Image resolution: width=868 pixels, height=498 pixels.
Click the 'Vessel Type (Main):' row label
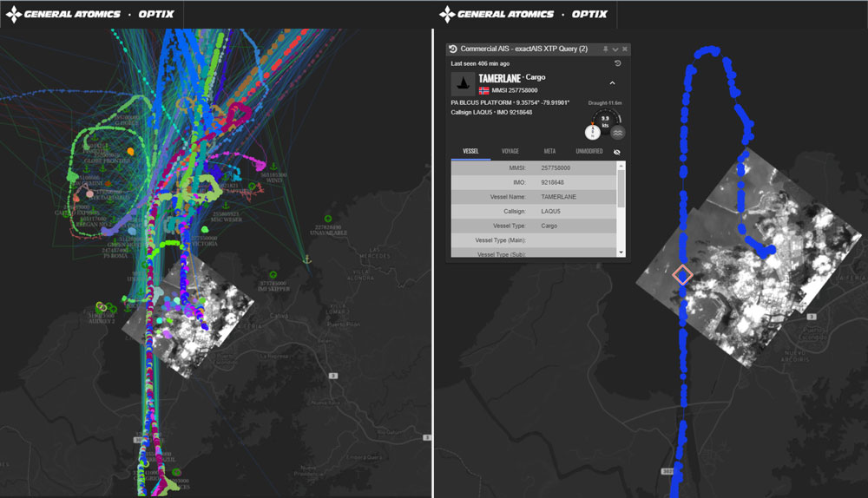click(500, 240)
